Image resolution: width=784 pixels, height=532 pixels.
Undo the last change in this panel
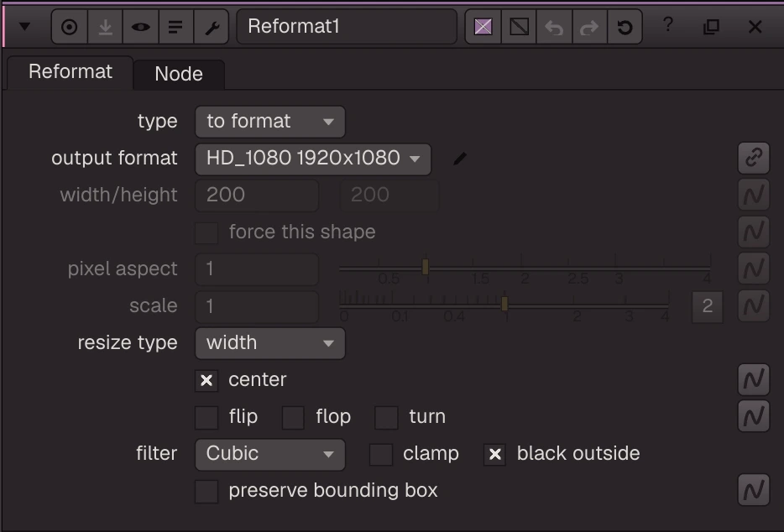coord(554,27)
